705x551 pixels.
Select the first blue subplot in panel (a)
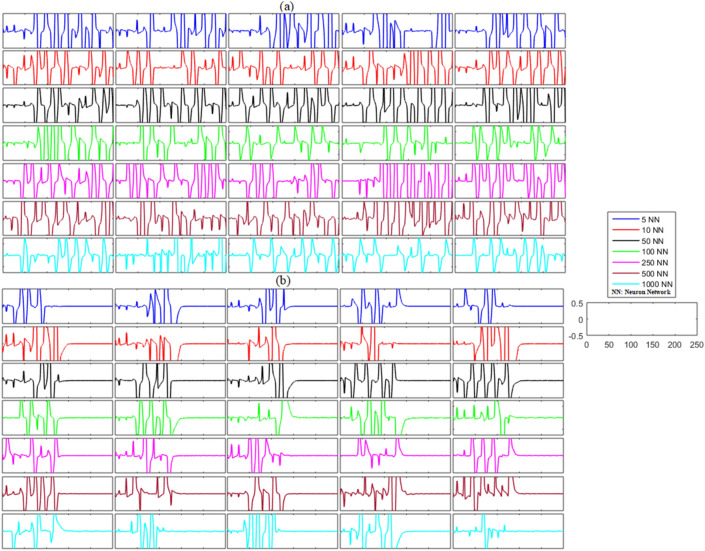tap(56, 31)
